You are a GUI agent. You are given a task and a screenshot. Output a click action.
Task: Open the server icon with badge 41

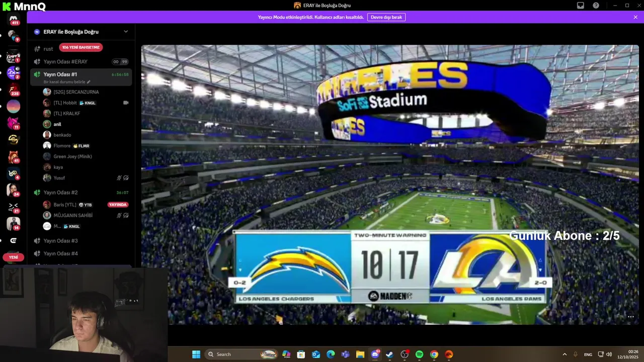pos(13,157)
